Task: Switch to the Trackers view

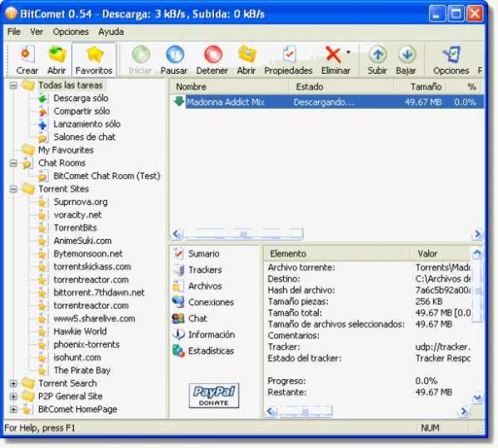Action: 198,270
